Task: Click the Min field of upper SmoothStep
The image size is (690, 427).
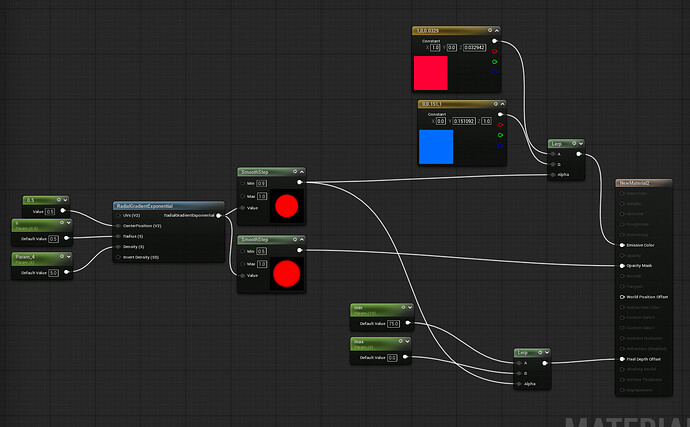Action: pyautogui.click(x=262, y=183)
